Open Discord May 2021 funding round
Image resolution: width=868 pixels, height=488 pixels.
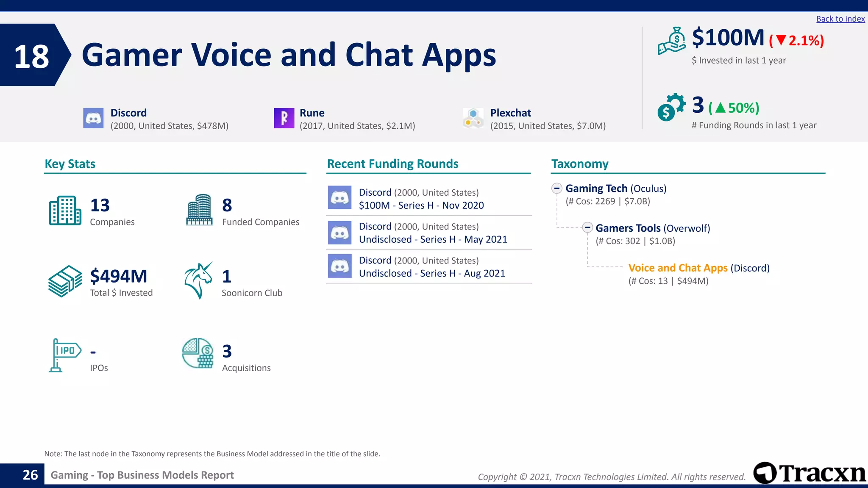click(432, 239)
